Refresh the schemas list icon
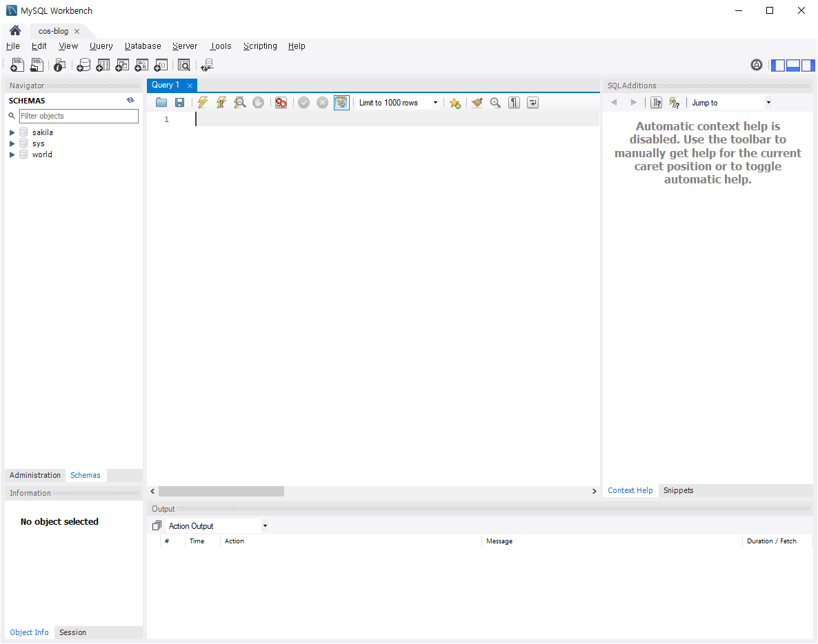 [x=130, y=100]
